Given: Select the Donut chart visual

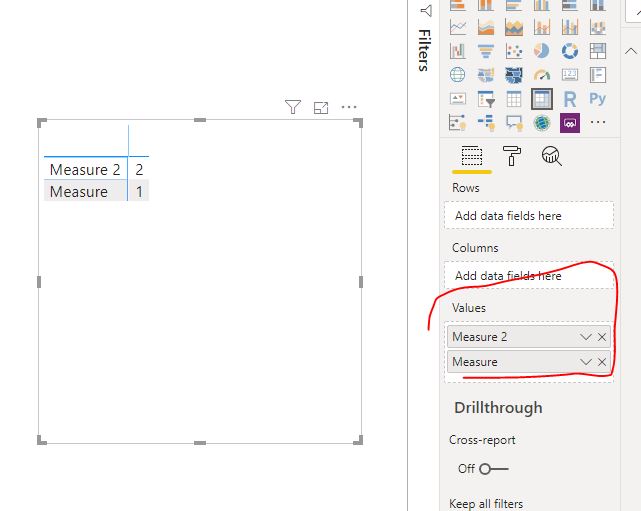Looking at the screenshot, I should (570, 51).
